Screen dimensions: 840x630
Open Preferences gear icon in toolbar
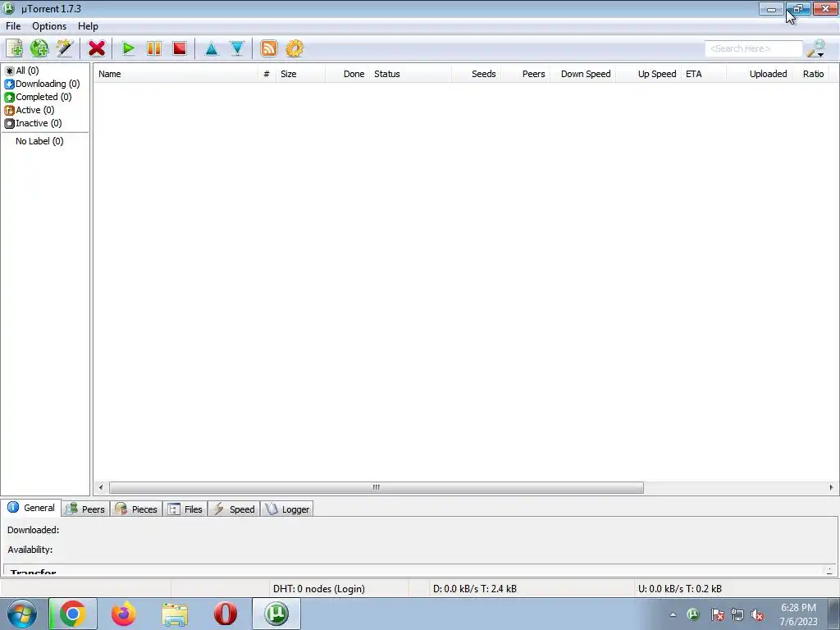(294, 48)
